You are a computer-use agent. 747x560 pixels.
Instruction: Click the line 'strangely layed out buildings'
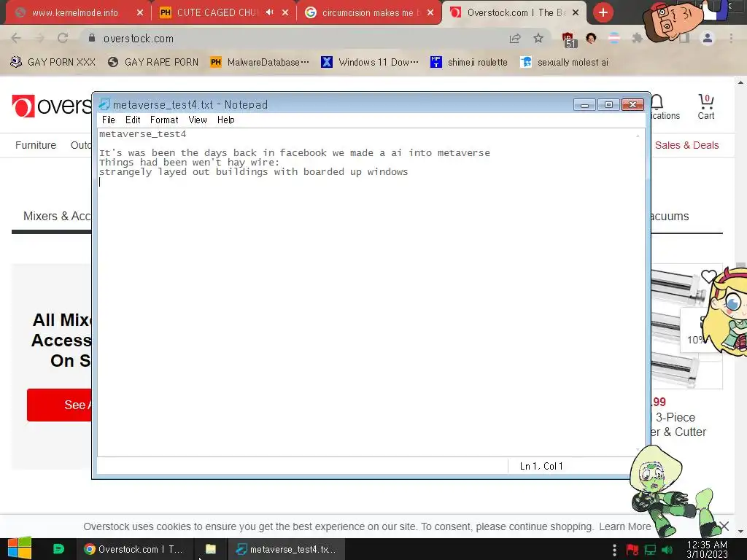253,172
